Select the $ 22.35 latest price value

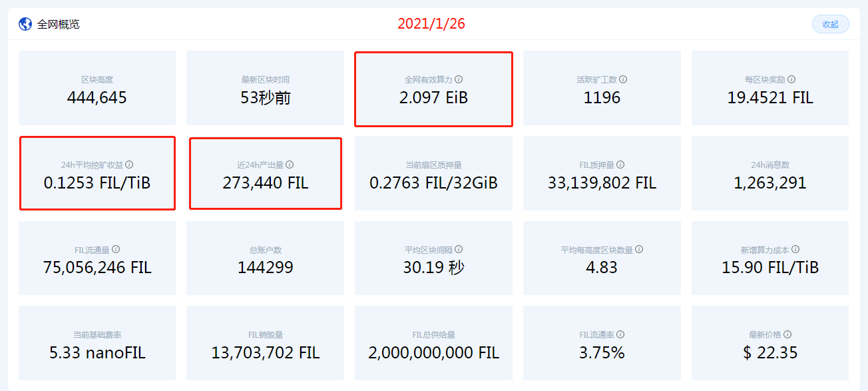tap(770, 353)
